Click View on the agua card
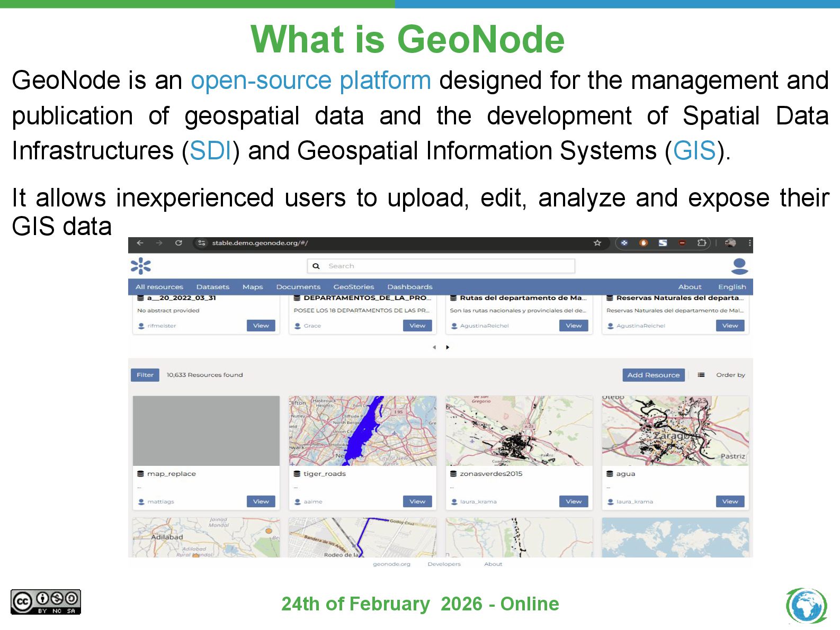840x630 pixels. coord(730,501)
